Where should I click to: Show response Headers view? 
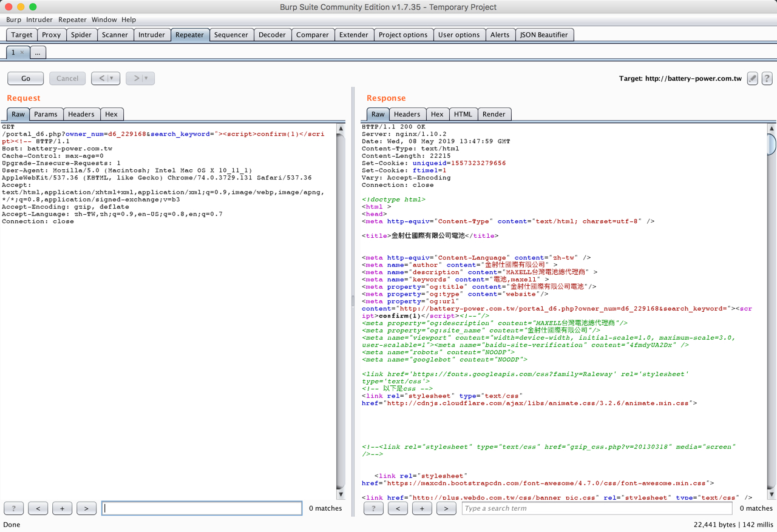[407, 114]
